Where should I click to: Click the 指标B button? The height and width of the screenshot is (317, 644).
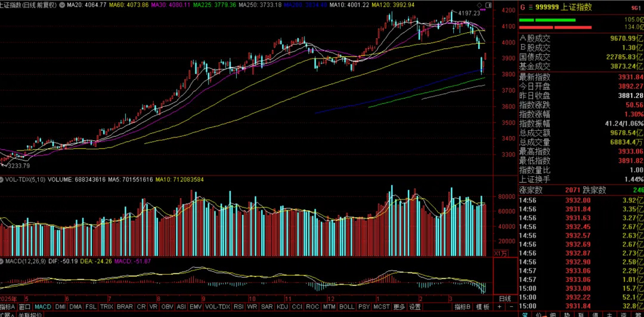(x=462, y=307)
